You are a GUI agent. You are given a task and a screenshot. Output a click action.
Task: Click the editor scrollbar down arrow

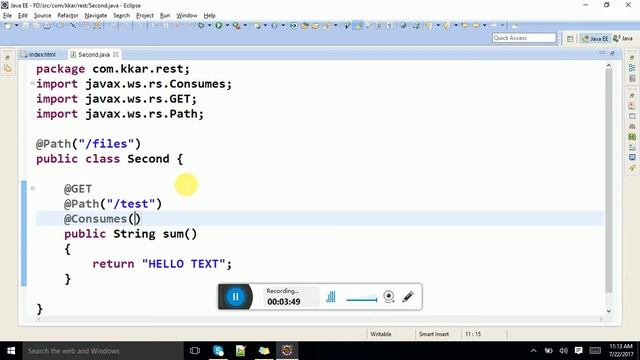[609, 311]
